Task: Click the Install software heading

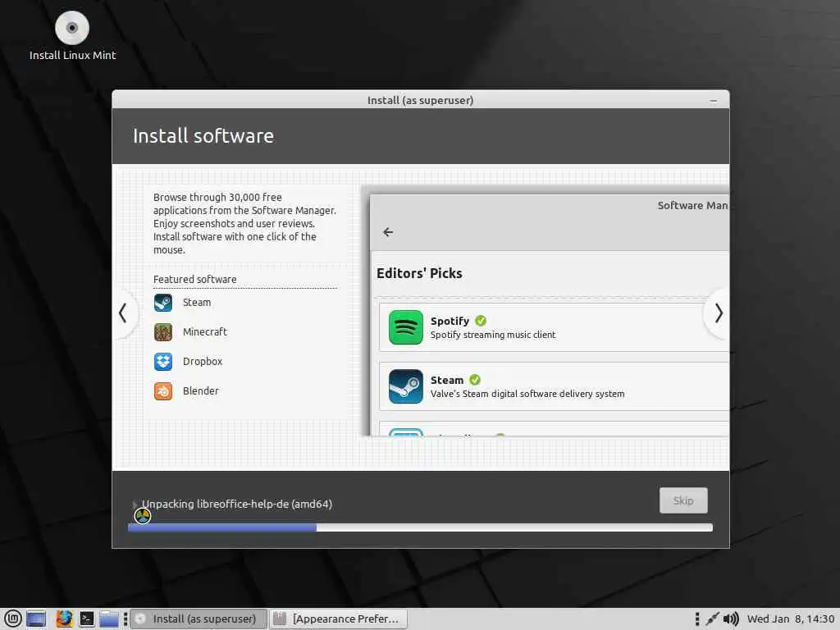Action: [x=203, y=136]
